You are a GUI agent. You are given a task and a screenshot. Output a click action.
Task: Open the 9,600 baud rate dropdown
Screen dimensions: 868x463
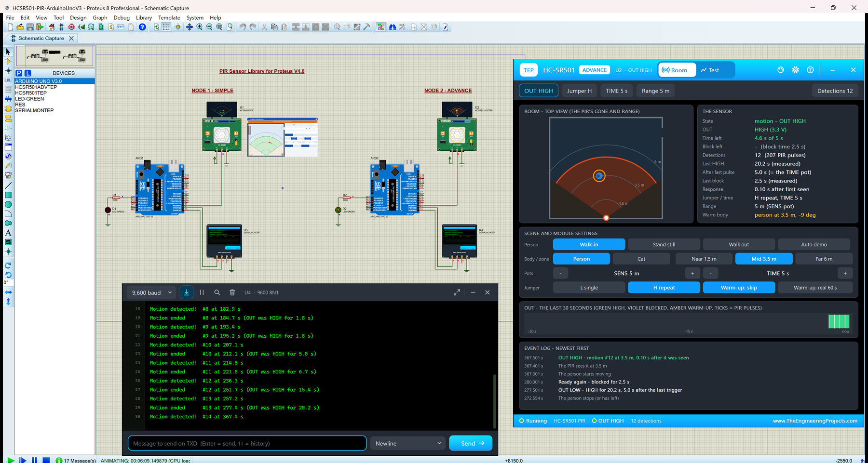pyautogui.click(x=151, y=292)
